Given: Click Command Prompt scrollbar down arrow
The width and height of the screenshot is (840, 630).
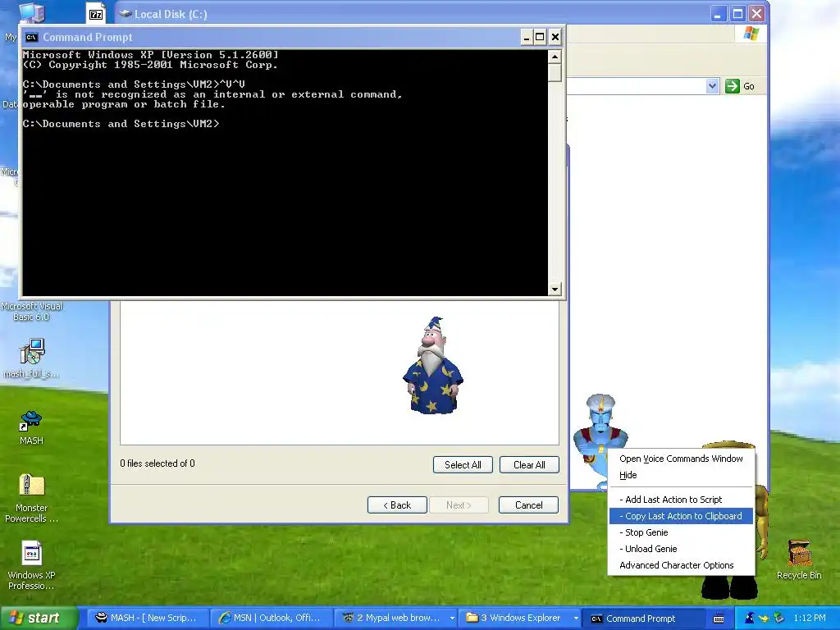Looking at the screenshot, I should click(555, 289).
